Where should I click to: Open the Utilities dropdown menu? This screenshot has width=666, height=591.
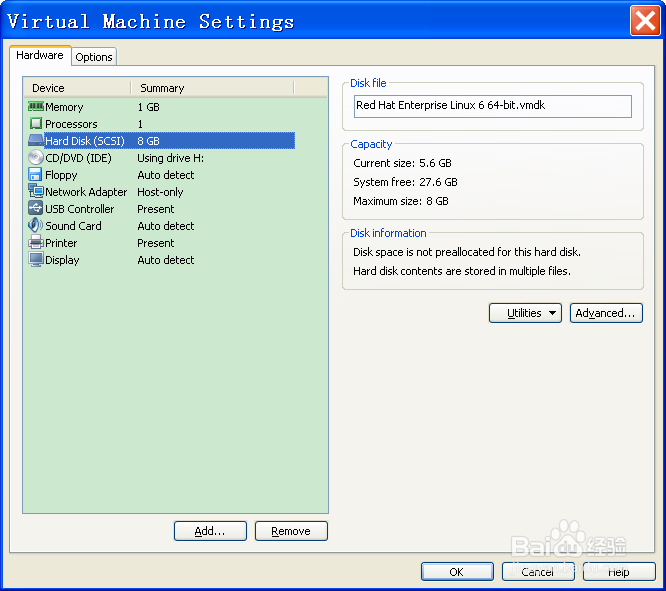[525, 313]
